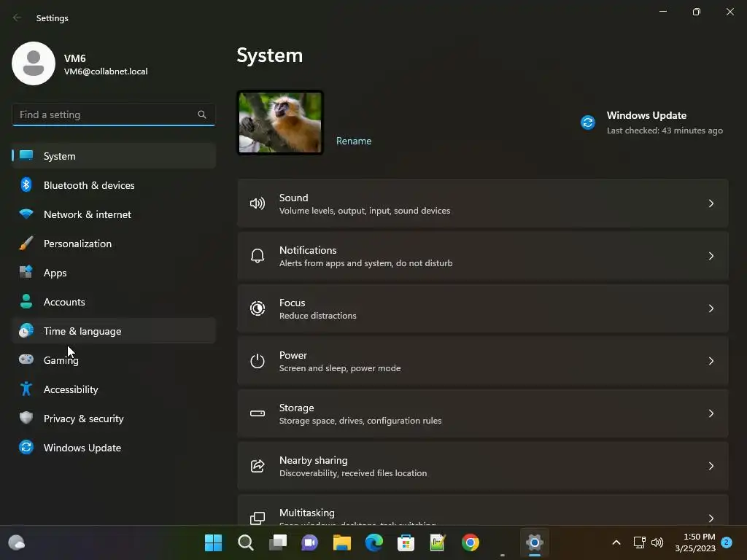
Task: Click the Windows Update sync icon at top right
Action: click(x=588, y=122)
